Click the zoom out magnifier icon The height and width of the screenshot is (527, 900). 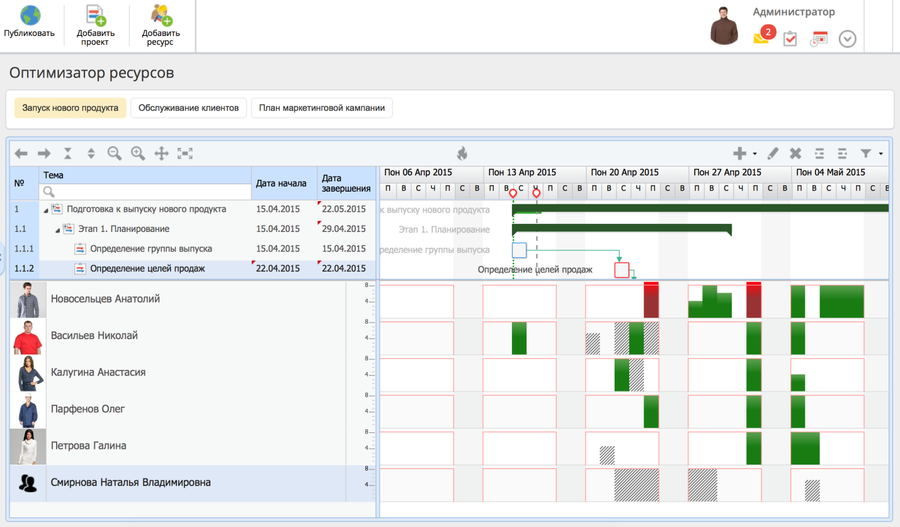115,153
